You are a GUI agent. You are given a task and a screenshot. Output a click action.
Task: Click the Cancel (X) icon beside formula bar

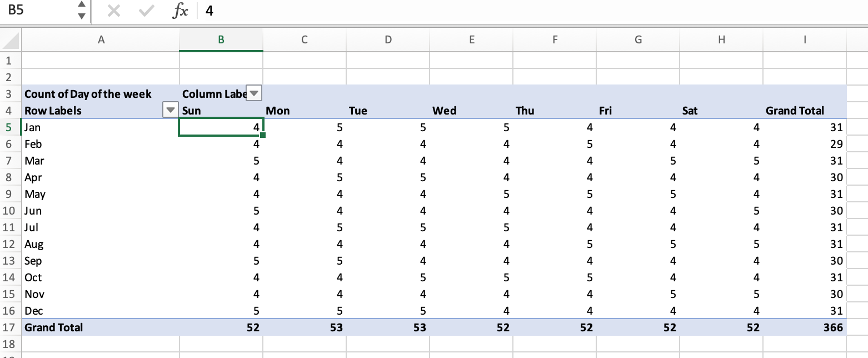[115, 11]
